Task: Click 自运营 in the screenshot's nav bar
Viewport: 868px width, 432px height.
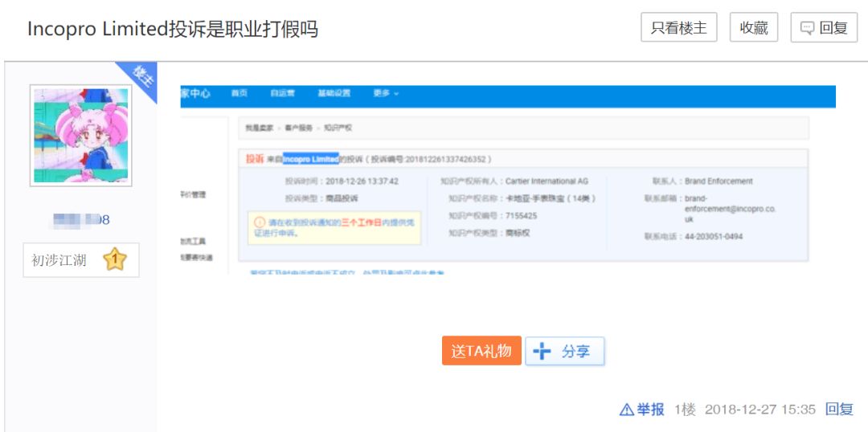Action: tap(282, 93)
